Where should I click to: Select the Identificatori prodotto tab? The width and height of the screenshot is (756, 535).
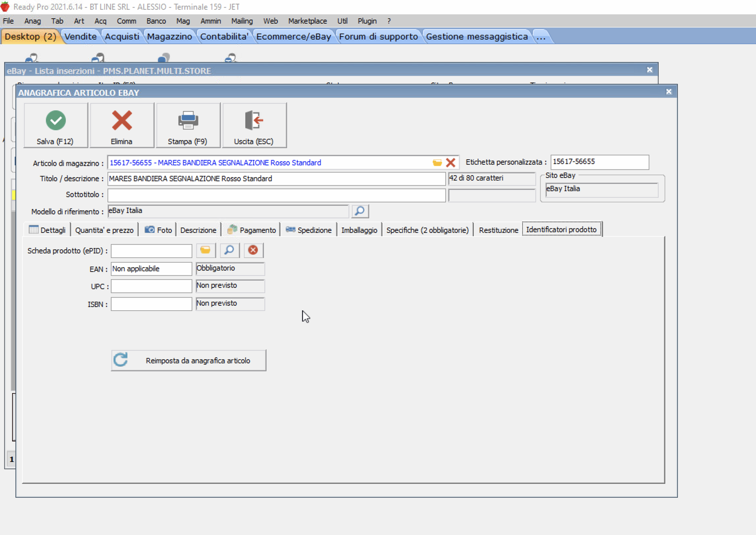(x=562, y=230)
